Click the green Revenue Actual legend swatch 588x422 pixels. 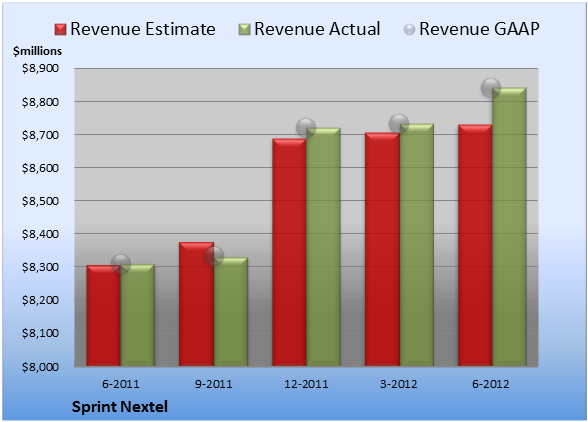click(x=244, y=30)
